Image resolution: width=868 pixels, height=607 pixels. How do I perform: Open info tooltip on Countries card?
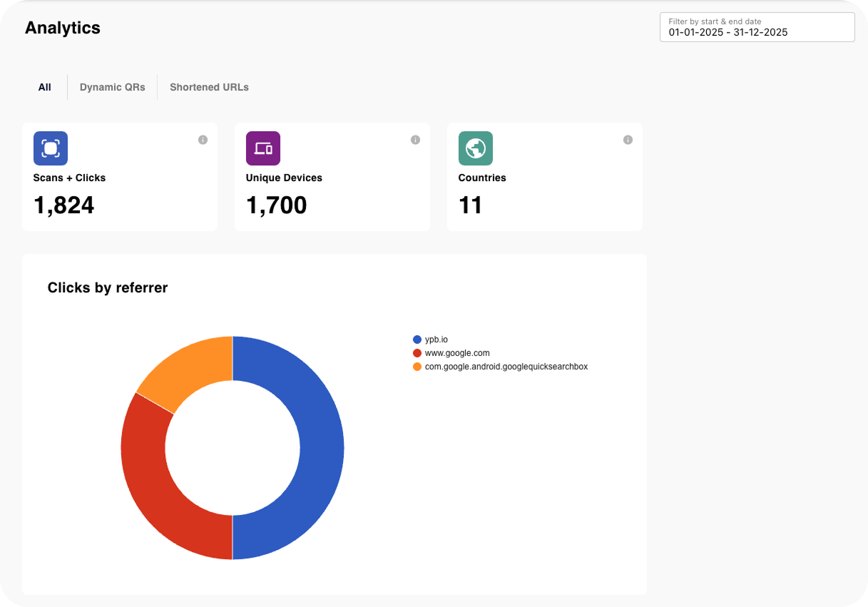click(628, 140)
